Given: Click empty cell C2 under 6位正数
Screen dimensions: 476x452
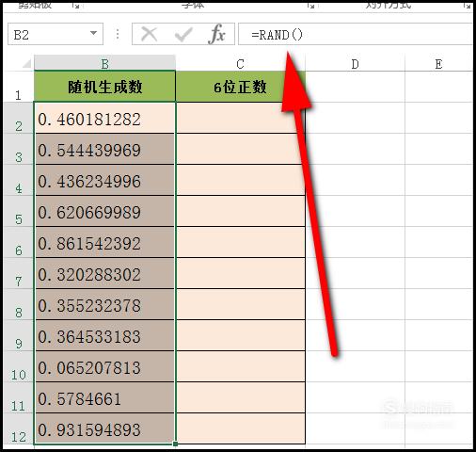Looking at the screenshot, I should 240,118.
